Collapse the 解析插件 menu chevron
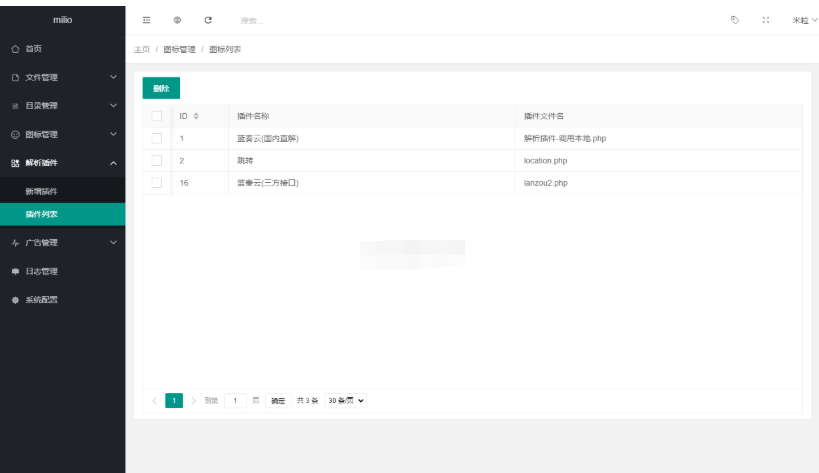The width and height of the screenshot is (819, 473). [x=113, y=163]
